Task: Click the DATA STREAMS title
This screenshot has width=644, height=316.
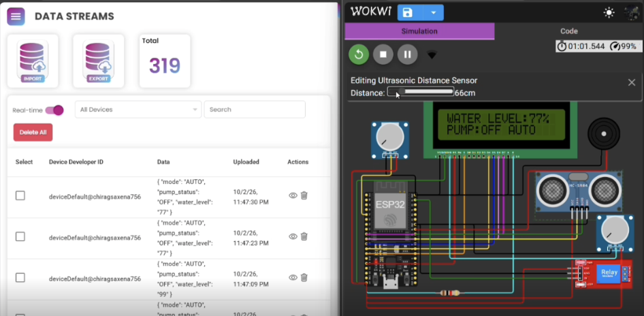Action: point(74,16)
